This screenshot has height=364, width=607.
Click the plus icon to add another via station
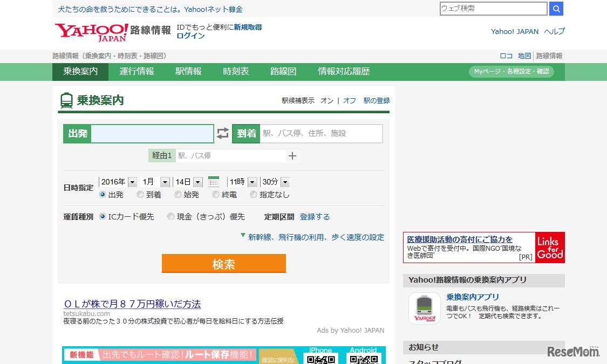click(292, 155)
